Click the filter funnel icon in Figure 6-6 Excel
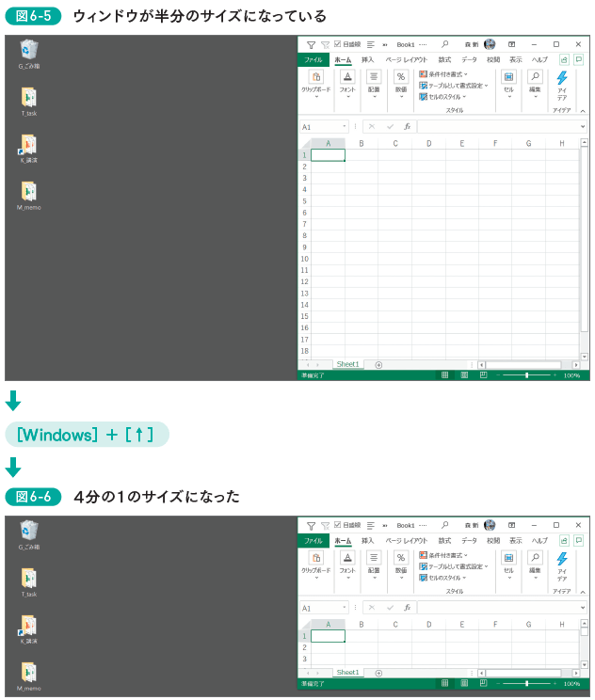 (311, 526)
